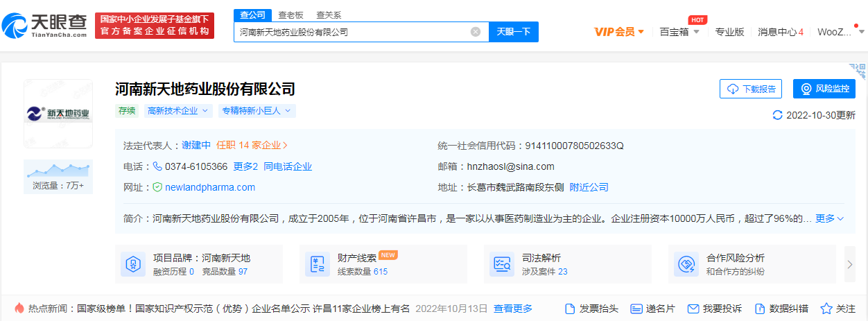
Task: Click the download cloud icon in 下载报告
Action: [x=733, y=89]
